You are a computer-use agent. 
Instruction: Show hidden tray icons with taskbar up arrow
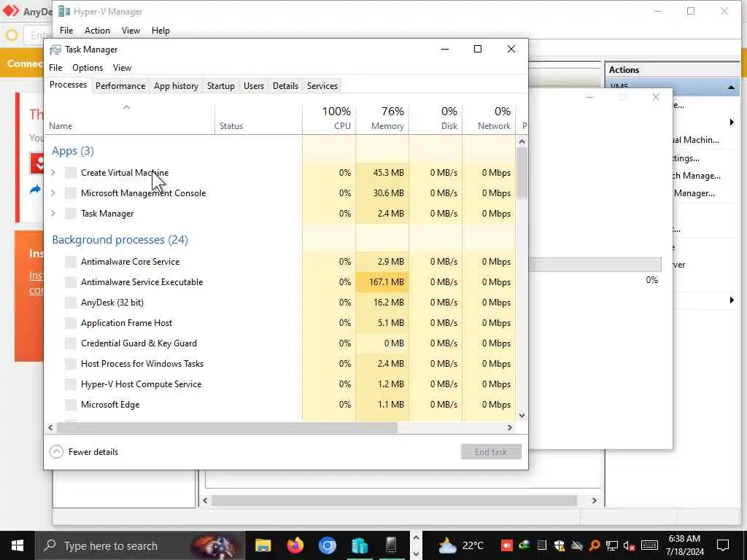[415, 538]
